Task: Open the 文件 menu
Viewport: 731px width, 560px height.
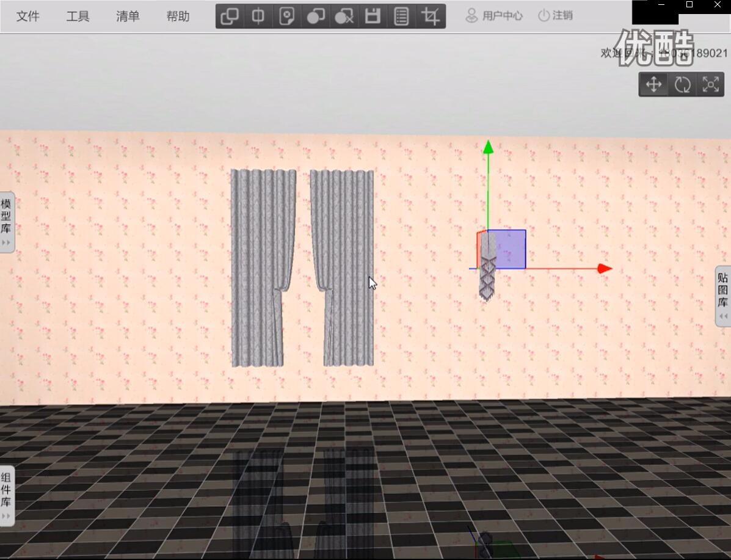Action: tap(27, 16)
